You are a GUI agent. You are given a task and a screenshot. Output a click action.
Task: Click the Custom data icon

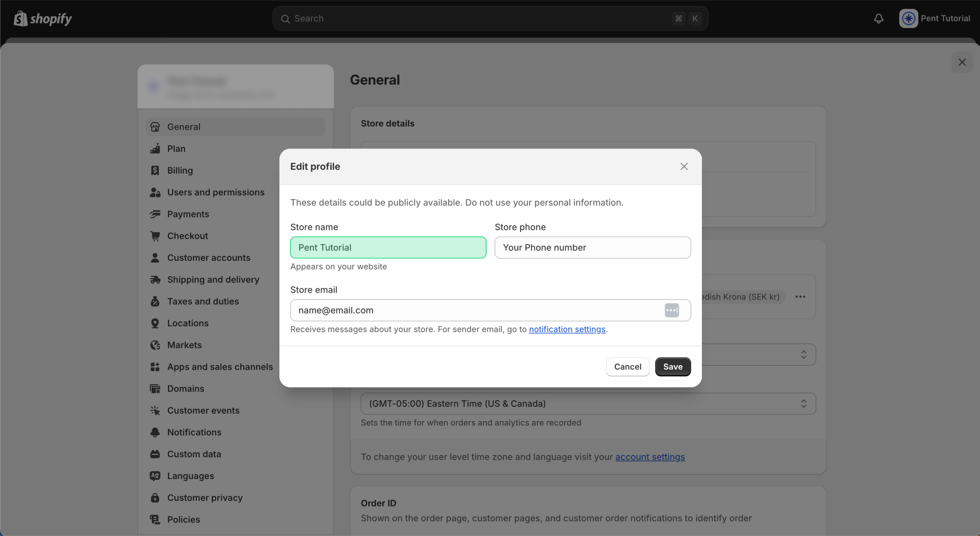[155, 454]
